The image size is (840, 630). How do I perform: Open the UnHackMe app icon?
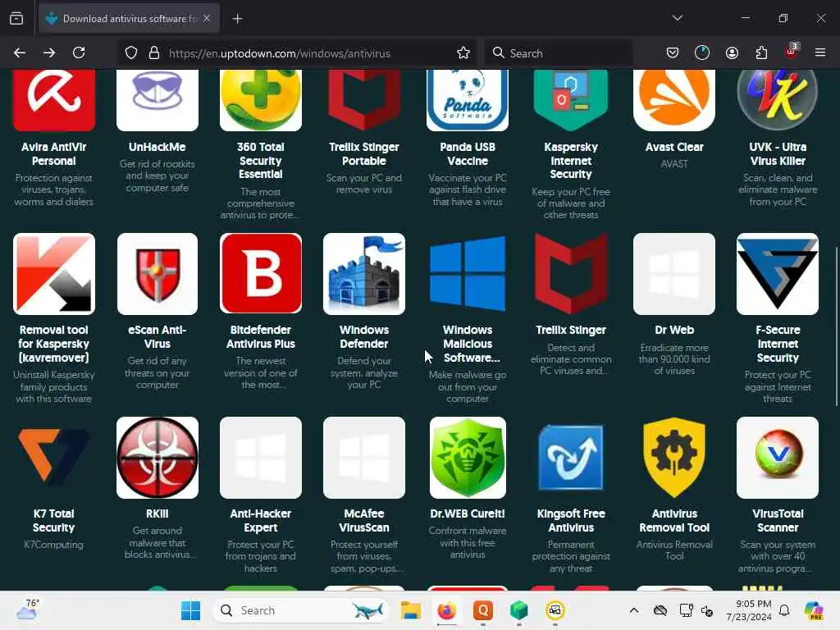click(157, 100)
